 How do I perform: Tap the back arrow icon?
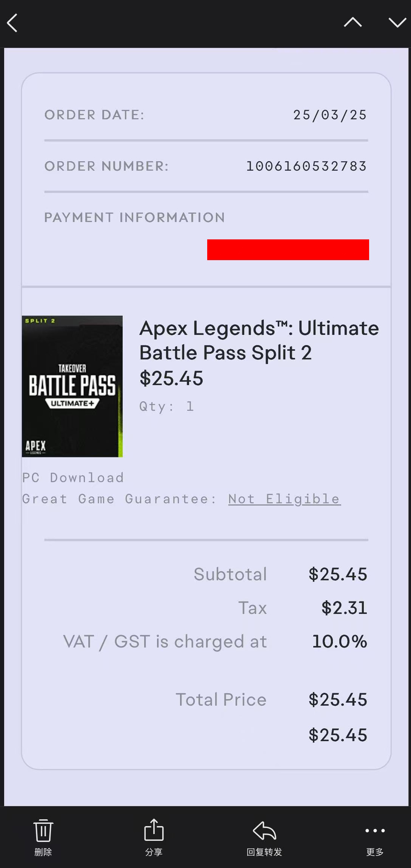[12, 23]
